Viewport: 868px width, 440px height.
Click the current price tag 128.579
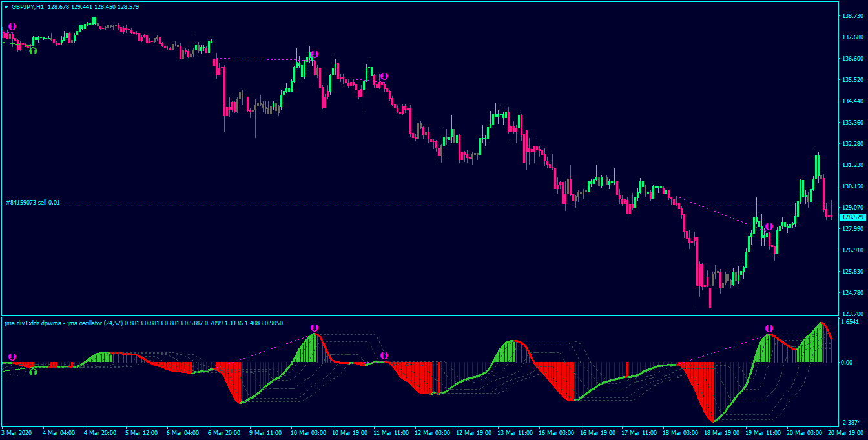click(852, 217)
